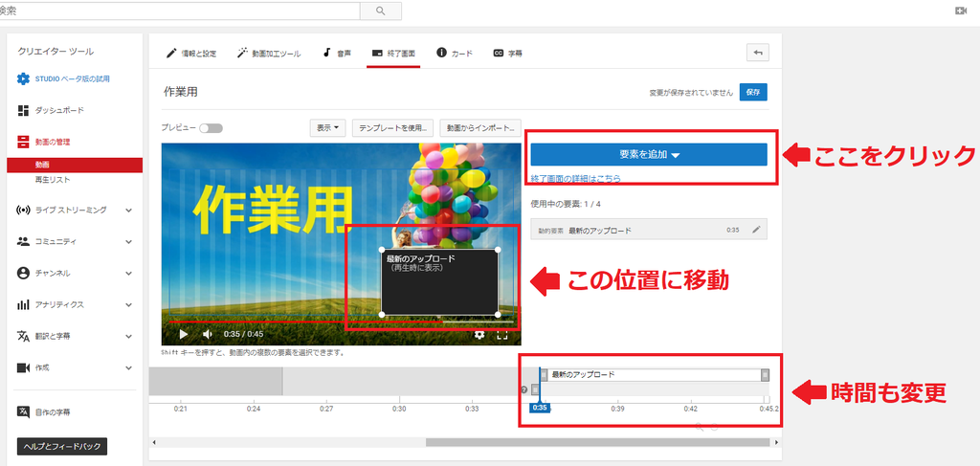Click the magnifier search button
Screen dimensions: 980x466
381,11
